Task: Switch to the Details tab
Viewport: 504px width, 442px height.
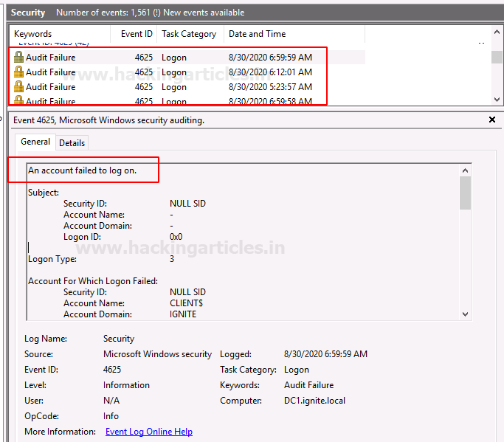Action: tap(72, 142)
